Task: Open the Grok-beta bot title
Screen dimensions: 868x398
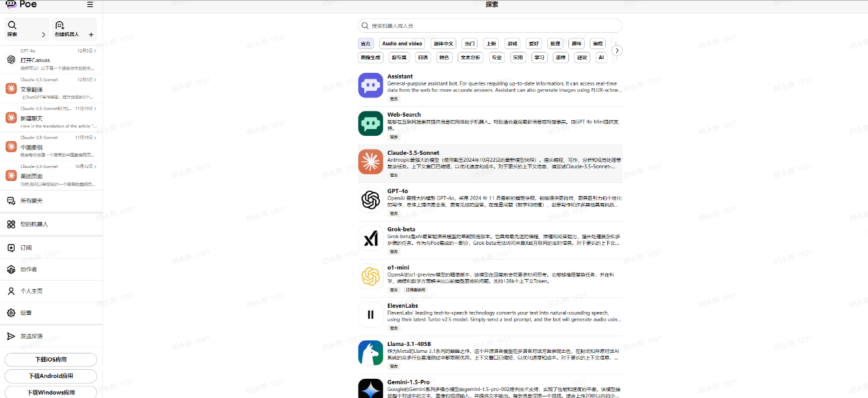Action: pos(401,229)
